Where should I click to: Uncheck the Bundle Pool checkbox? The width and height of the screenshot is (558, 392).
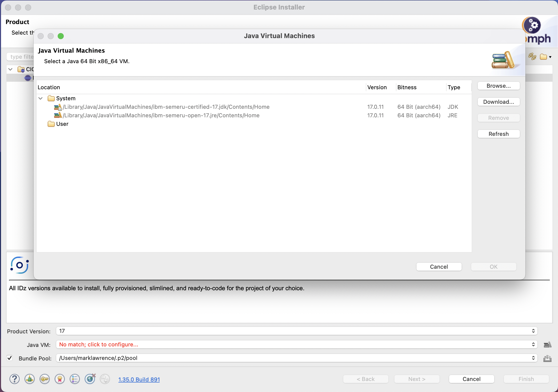[x=10, y=358]
